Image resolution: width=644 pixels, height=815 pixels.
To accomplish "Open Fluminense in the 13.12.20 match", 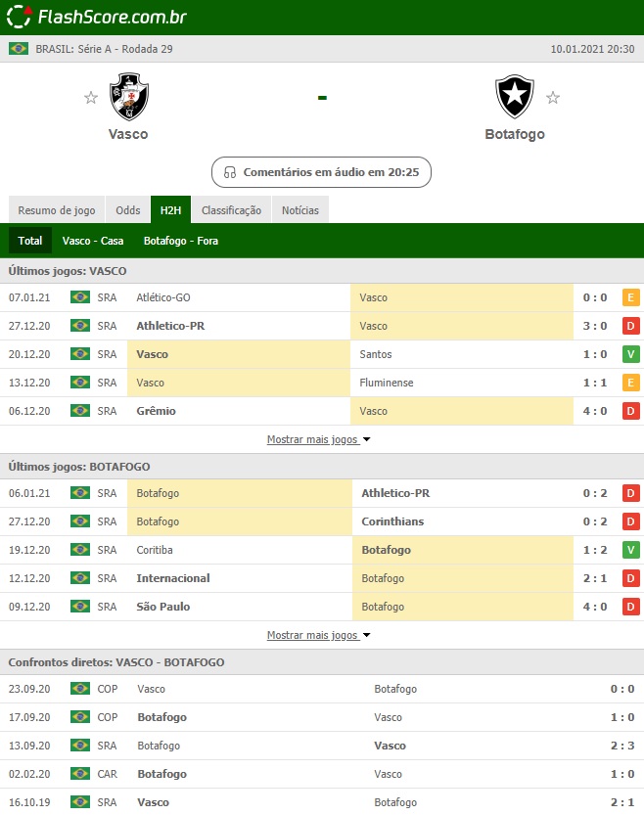I will point(387,383).
